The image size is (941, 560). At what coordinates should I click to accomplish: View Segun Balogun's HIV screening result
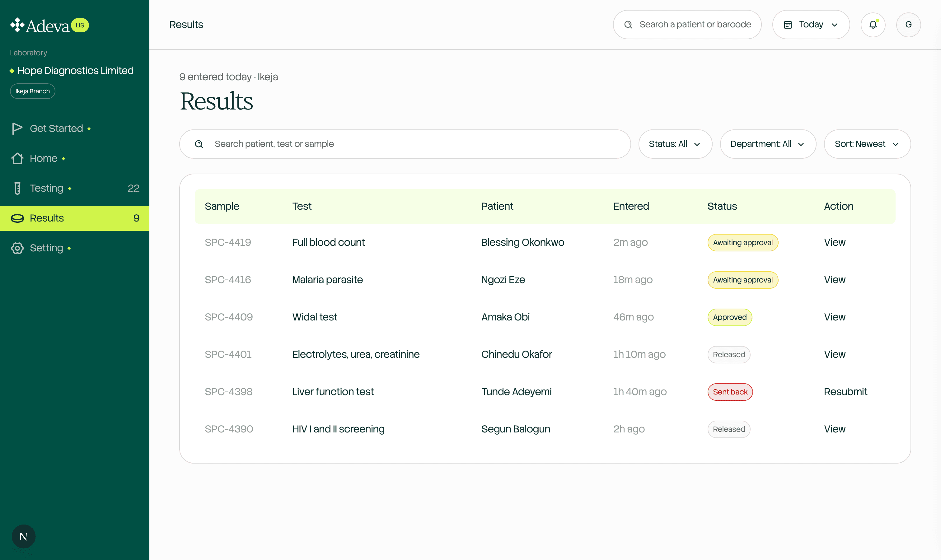pos(834,429)
